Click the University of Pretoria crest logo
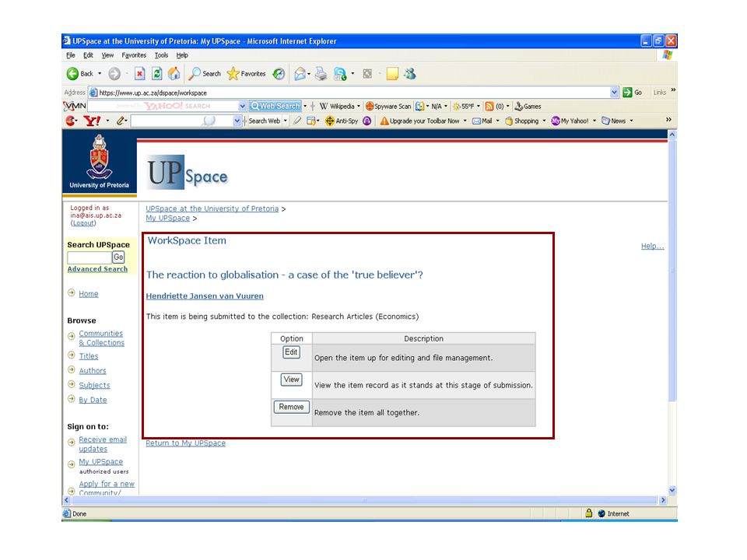This screenshot has height=560, width=747. pos(99,156)
